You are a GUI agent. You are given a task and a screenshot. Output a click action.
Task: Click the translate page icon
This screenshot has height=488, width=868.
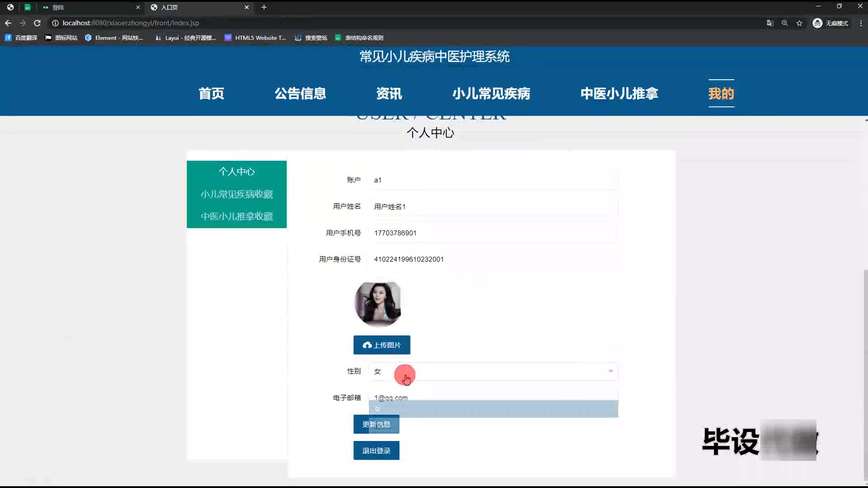pos(770,23)
